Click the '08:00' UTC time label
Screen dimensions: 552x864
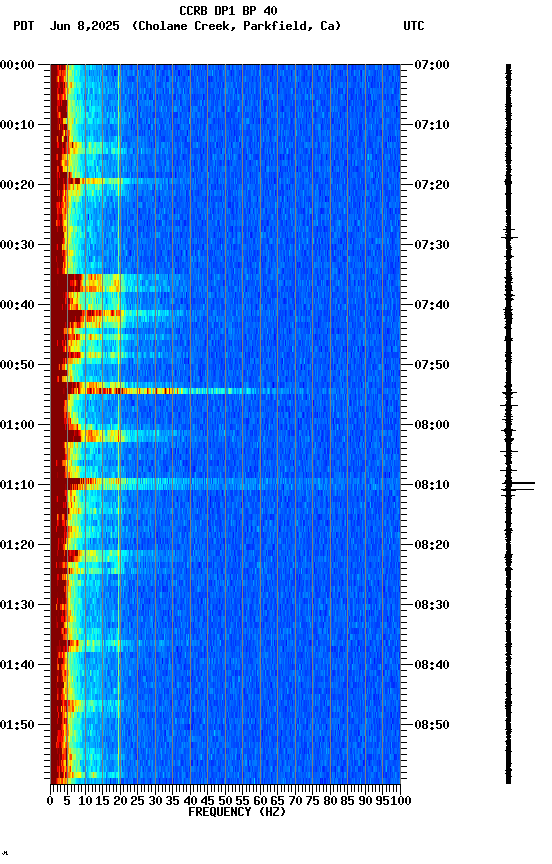[431, 425]
